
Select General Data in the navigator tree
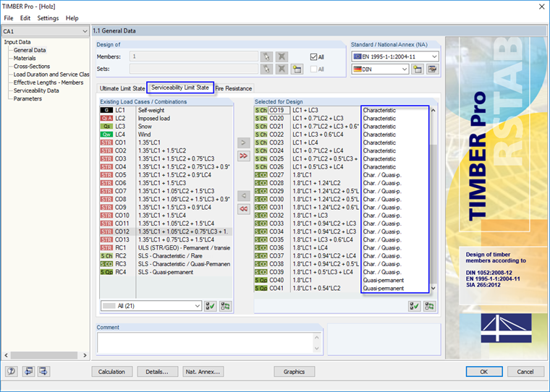[30, 50]
